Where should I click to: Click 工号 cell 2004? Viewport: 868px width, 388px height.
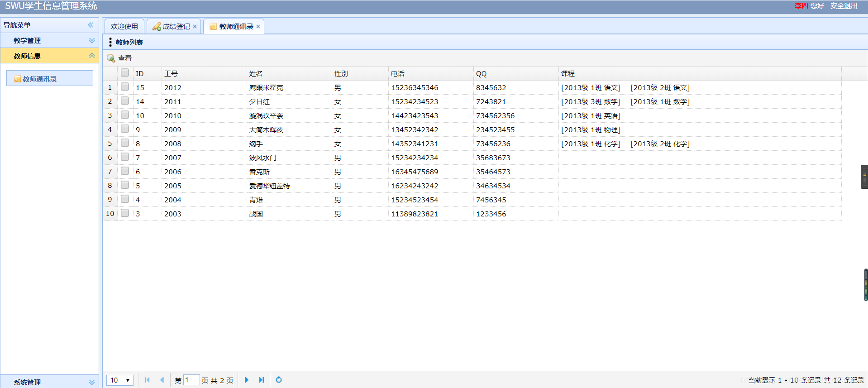tap(173, 200)
